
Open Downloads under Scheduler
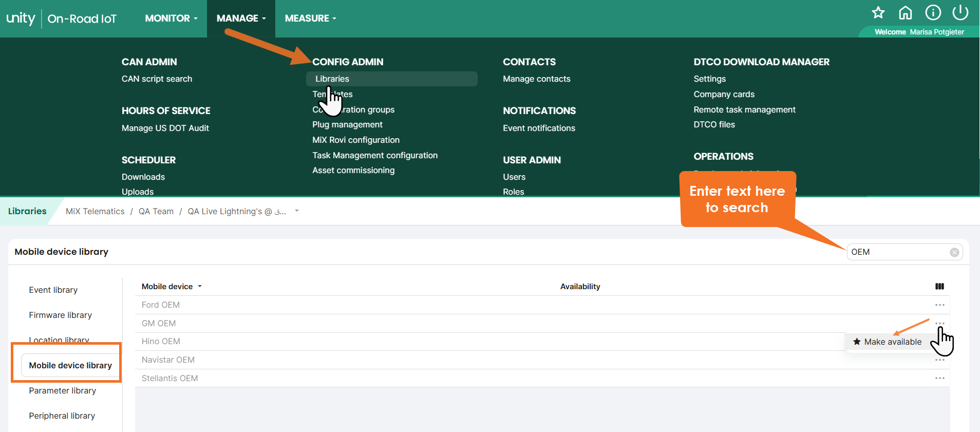pos(143,177)
